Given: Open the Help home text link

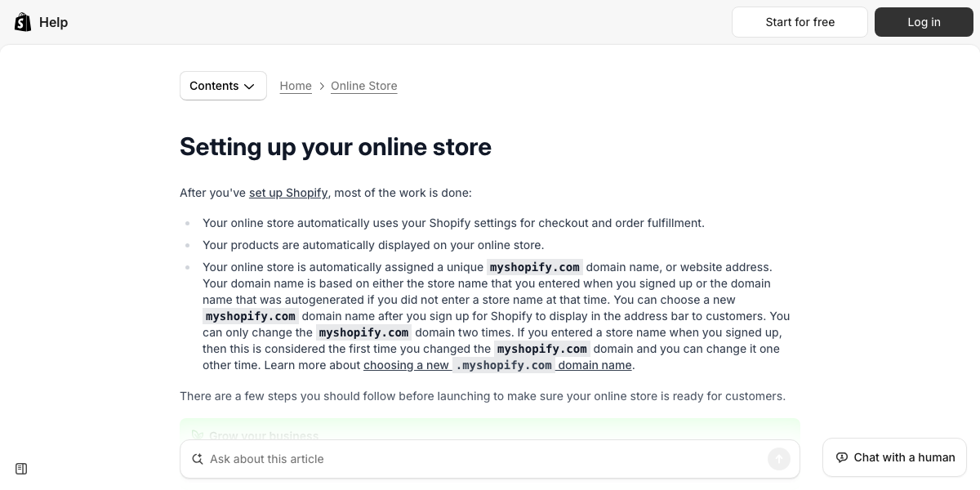Looking at the screenshot, I should (x=53, y=22).
